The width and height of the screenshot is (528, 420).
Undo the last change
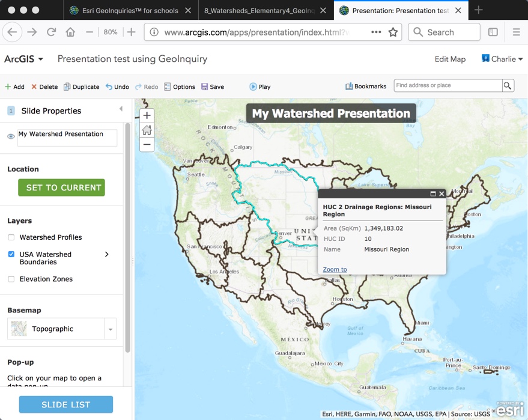click(117, 87)
